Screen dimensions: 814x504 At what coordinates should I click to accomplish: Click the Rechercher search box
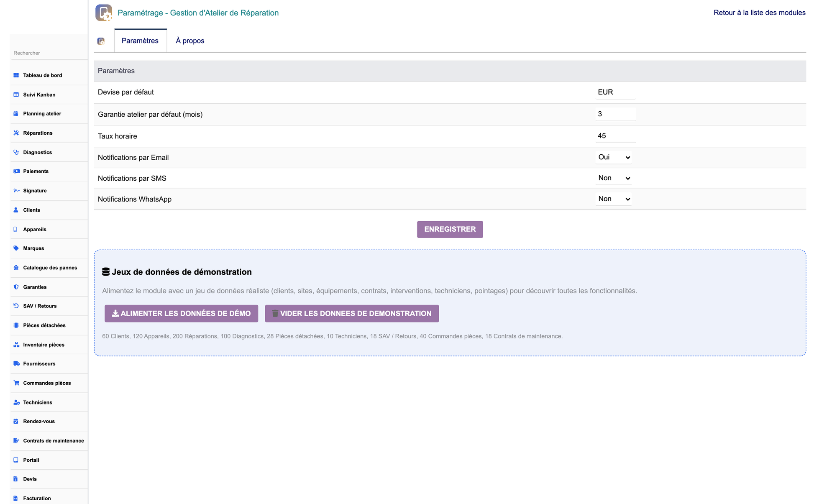tap(49, 53)
